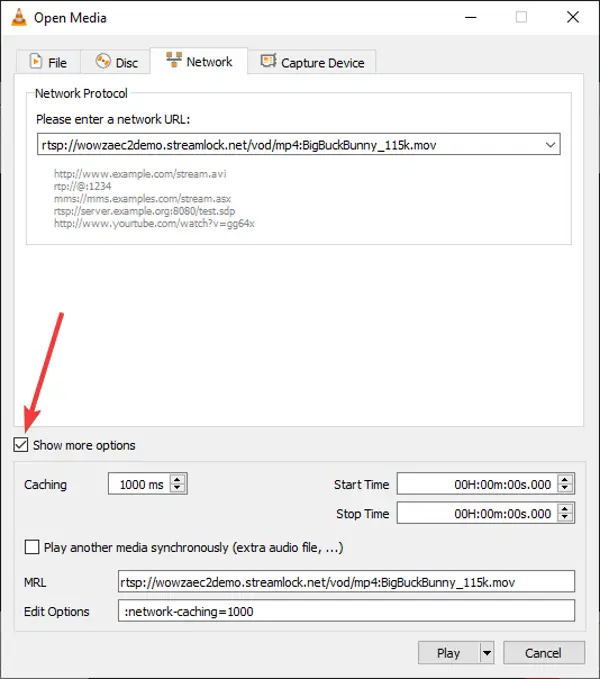The height and width of the screenshot is (679, 600).
Task: Expand the network URL dropdown list
Action: [550, 145]
